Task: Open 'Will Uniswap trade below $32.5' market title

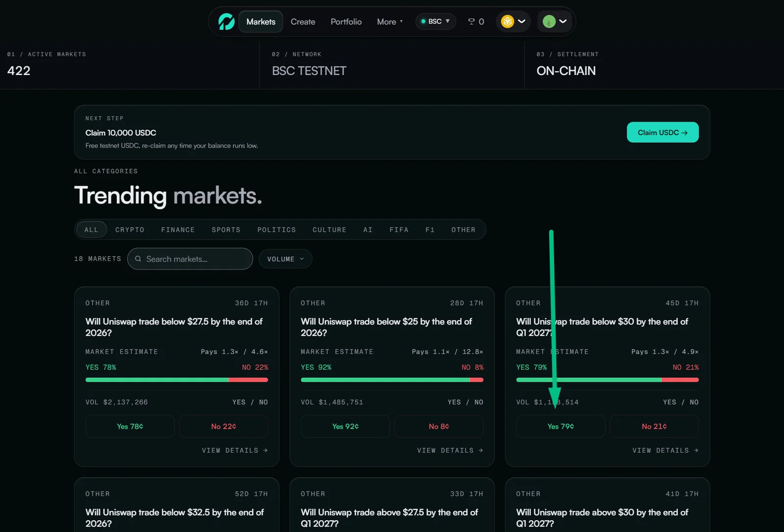Action: (174, 518)
